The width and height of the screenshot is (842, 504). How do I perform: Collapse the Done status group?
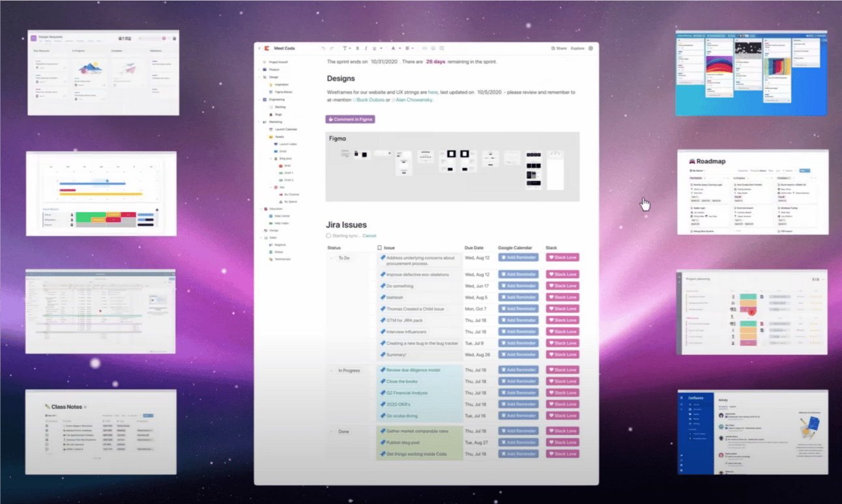coord(331,432)
